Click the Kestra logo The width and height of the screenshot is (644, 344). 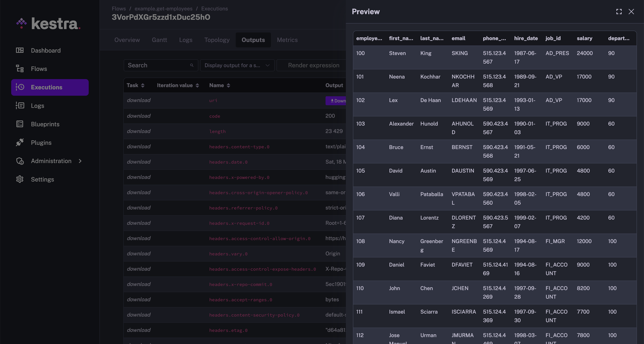tap(48, 24)
